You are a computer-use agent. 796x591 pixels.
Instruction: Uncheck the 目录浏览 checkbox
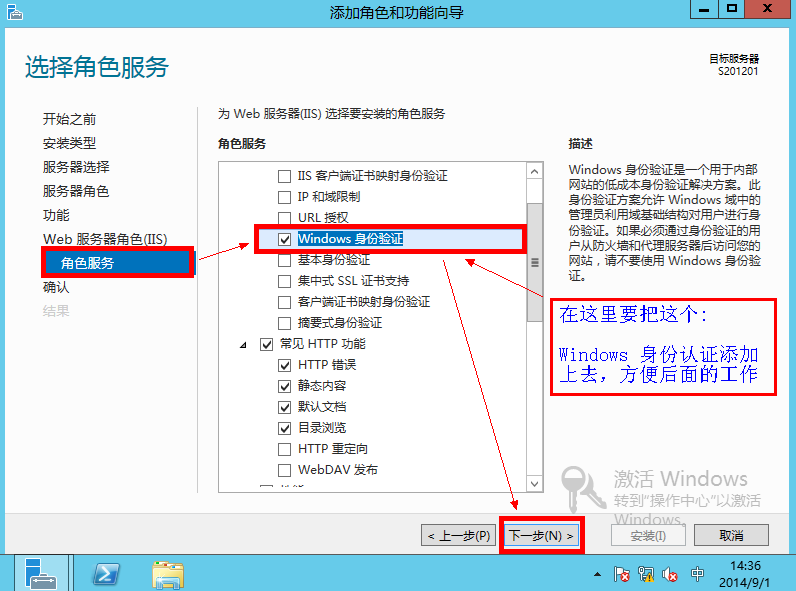(x=284, y=428)
